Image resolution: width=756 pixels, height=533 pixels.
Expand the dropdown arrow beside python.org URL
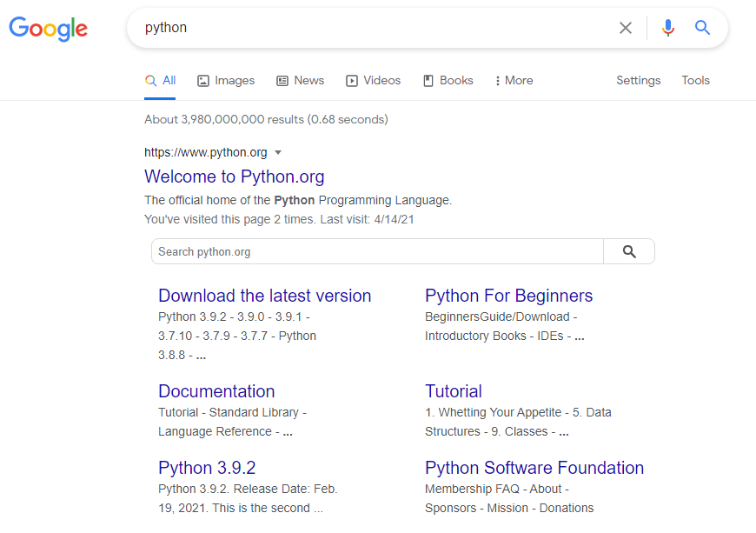[278, 152]
